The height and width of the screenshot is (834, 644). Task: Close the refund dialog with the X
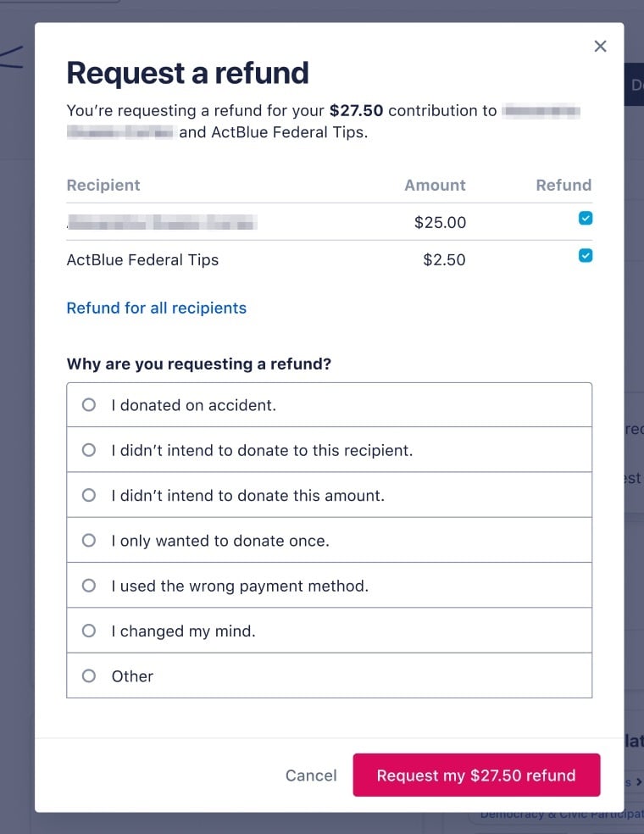click(x=600, y=47)
